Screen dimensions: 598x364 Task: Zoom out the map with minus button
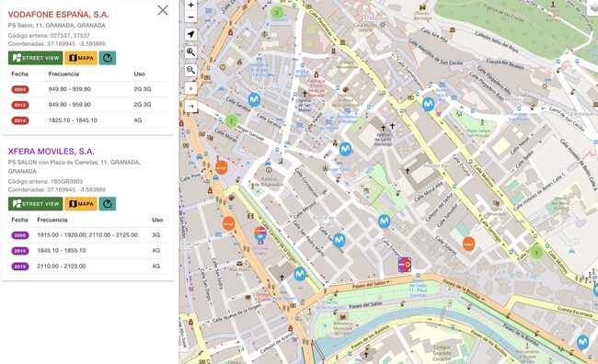pyautogui.click(x=191, y=17)
